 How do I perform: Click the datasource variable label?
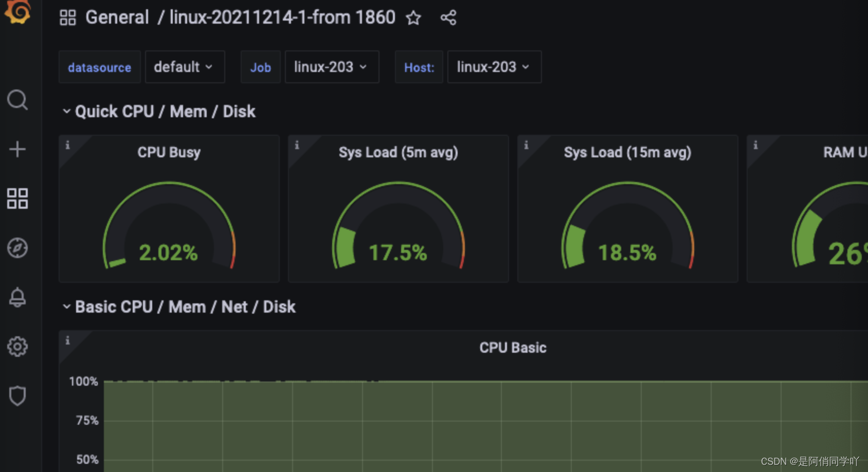coord(99,67)
